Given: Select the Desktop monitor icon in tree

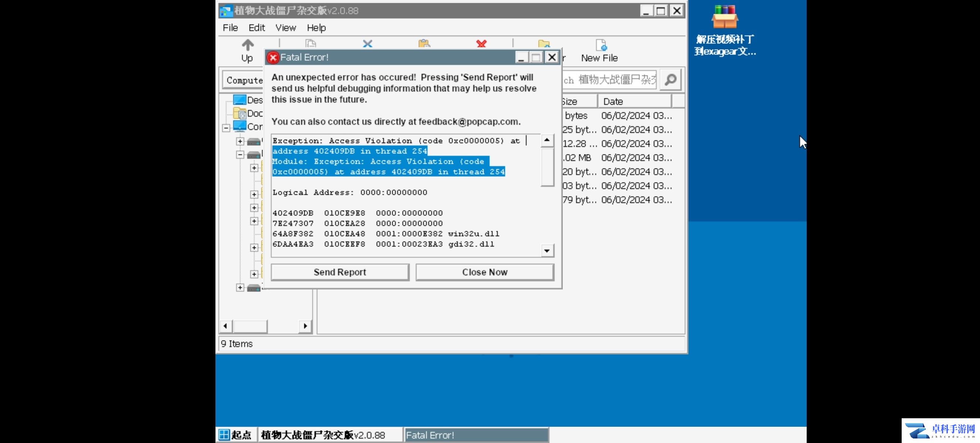Looking at the screenshot, I should point(240,100).
